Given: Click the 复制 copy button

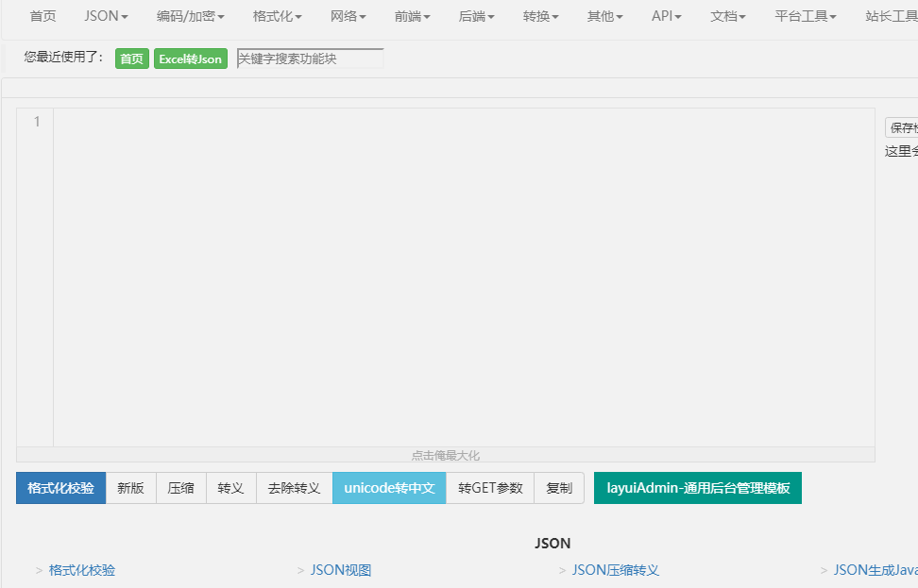Looking at the screenshot, I should pos(558,488).
